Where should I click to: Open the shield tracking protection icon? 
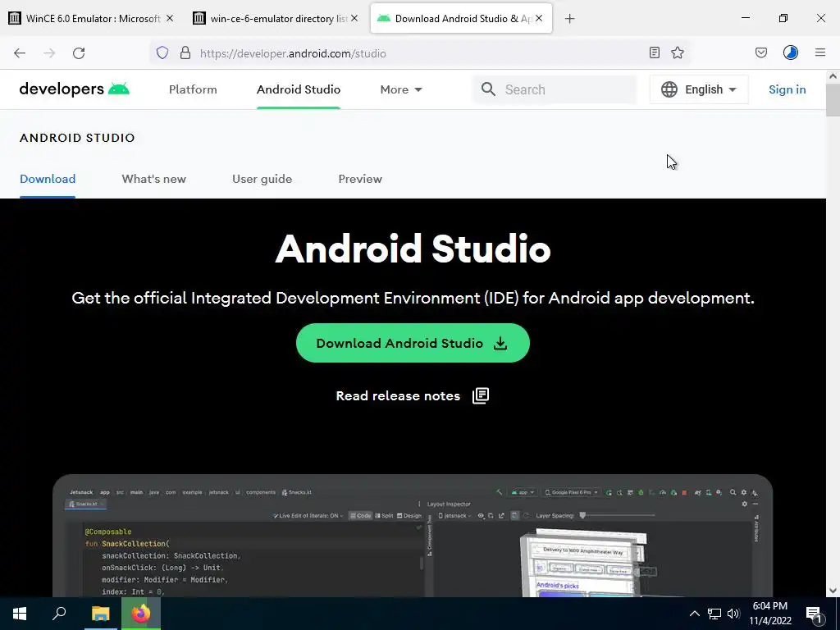click(x=162, y=53)
